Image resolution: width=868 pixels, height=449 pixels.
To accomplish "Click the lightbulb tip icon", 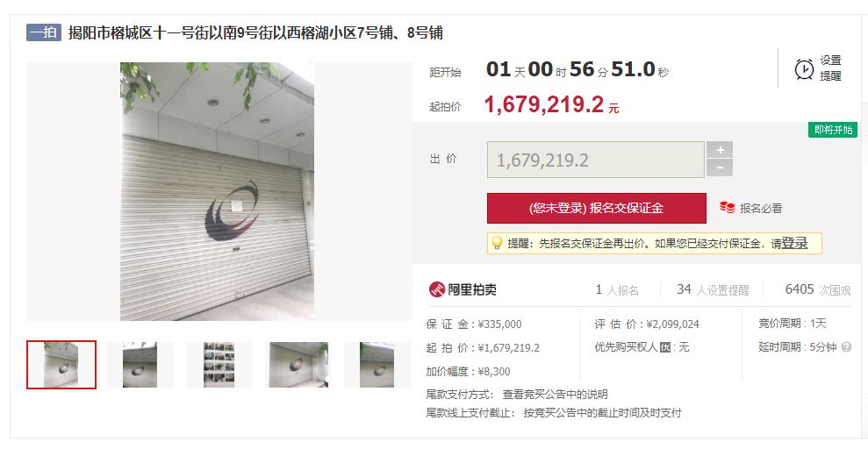I will (x=497, y=243).
